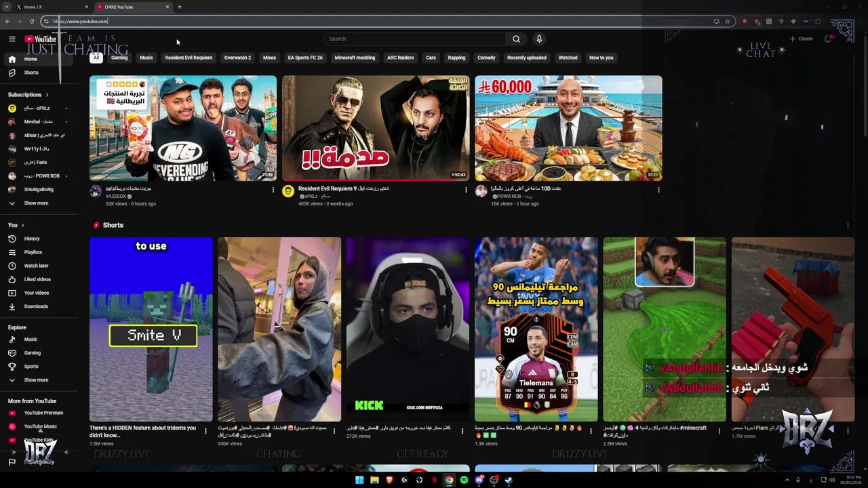Open options menu for YAZEEDX video
The width and height of the screenshot is (868, 488).
pos(273,190)
